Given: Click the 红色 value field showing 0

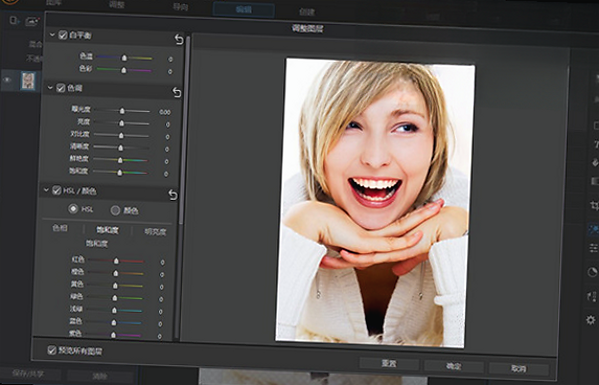Looking at the screenshot, I should pos(162,262).
